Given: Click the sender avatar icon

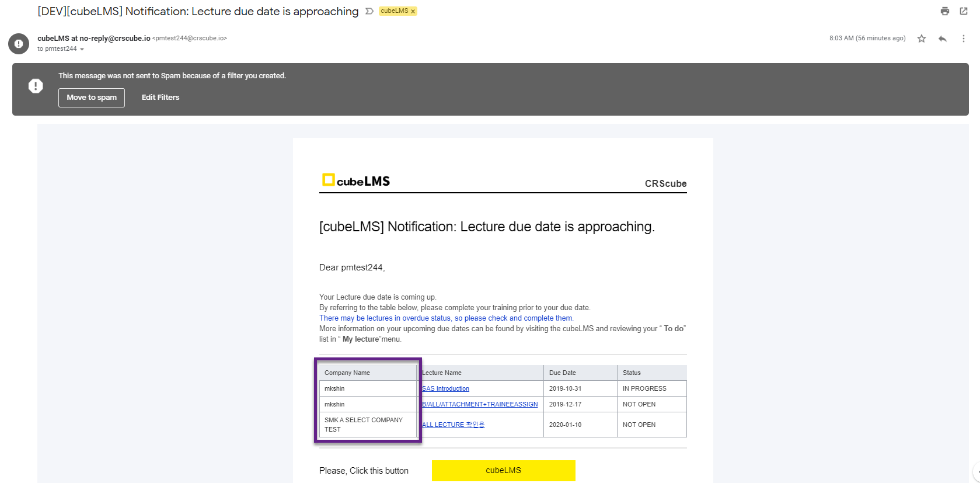Looking at the screenshot, I should click(19, 44).
